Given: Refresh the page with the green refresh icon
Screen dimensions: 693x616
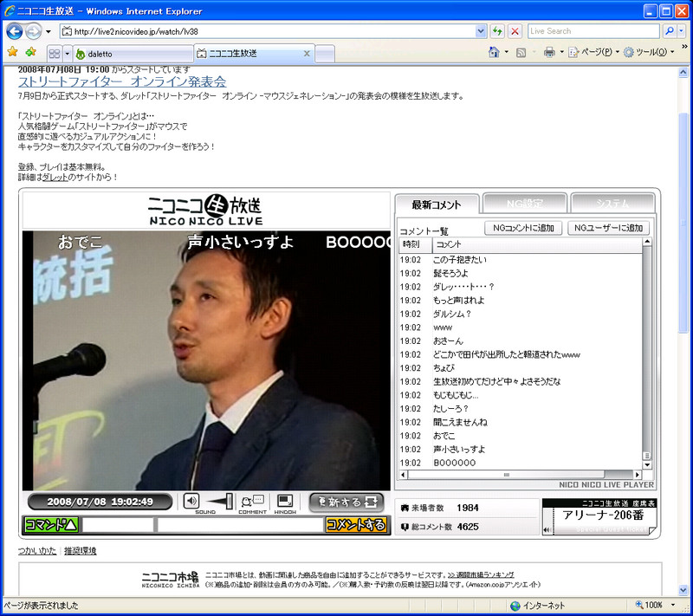Looking at the screenshot, I should point(497,31).
